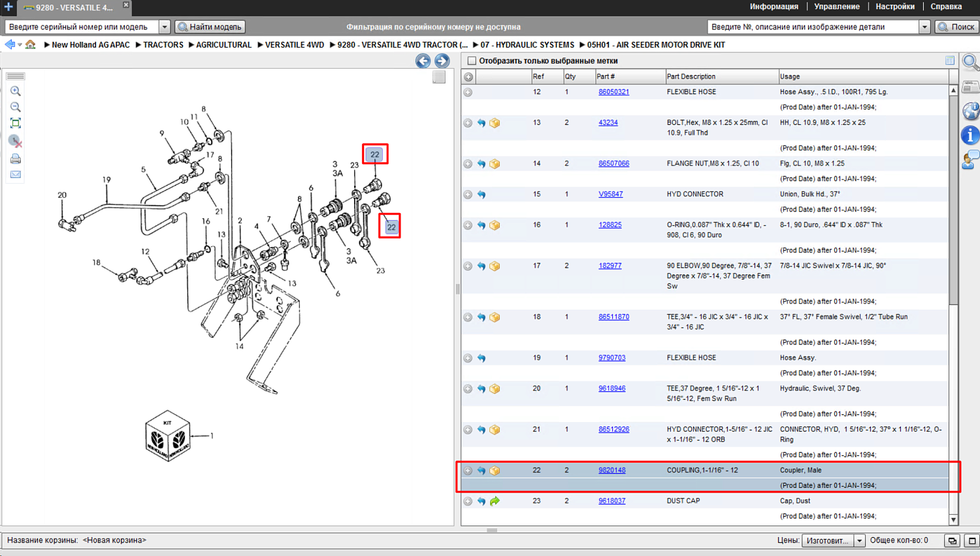Click the home icon in the breadcrumb
The width and height of the screenshot is (980, 556).
pyautogui.click(x=31, y=44)
